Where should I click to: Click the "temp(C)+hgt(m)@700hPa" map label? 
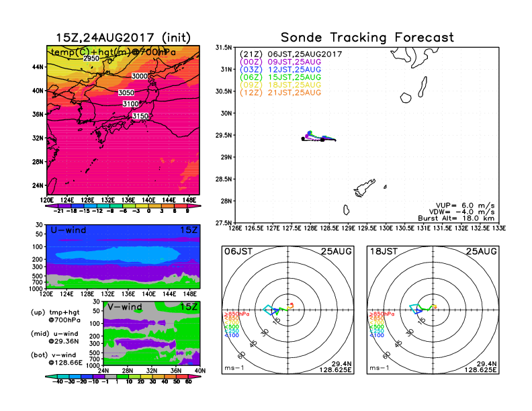coord(114,52)
